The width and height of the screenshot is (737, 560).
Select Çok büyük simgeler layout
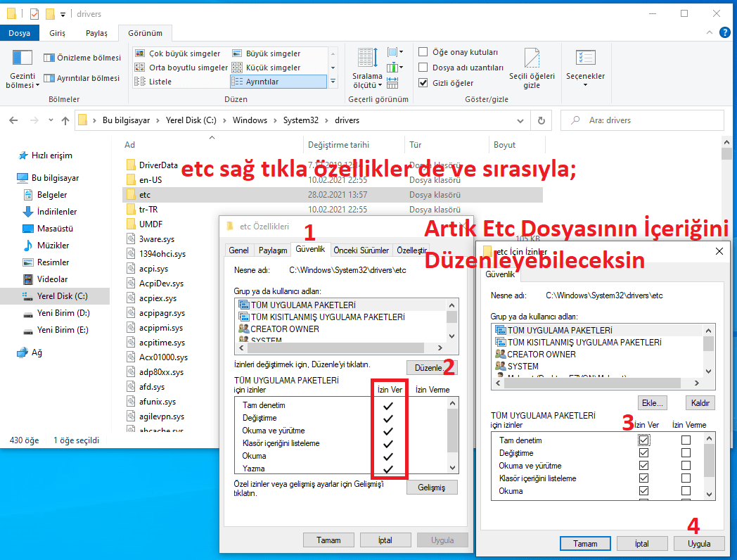pos(178,53)
